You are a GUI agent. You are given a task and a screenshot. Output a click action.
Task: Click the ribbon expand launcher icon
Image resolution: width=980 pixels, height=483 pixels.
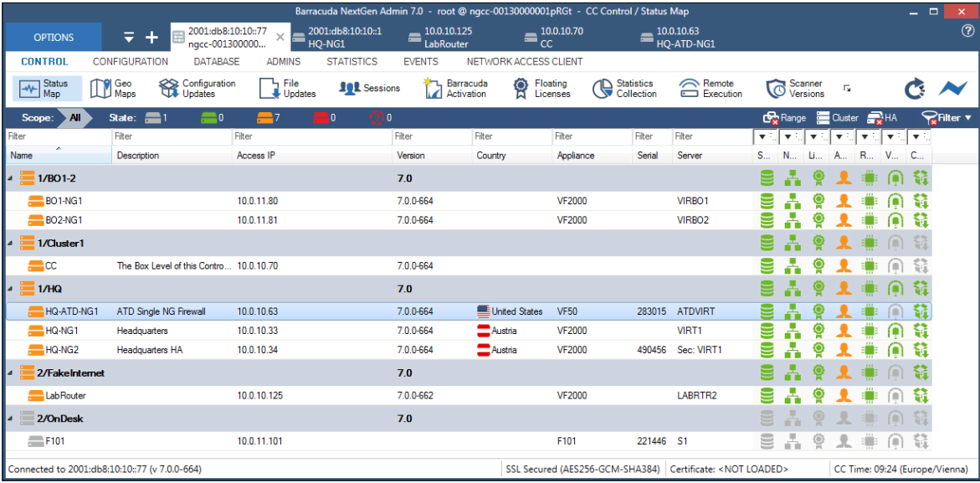[847, 89]
